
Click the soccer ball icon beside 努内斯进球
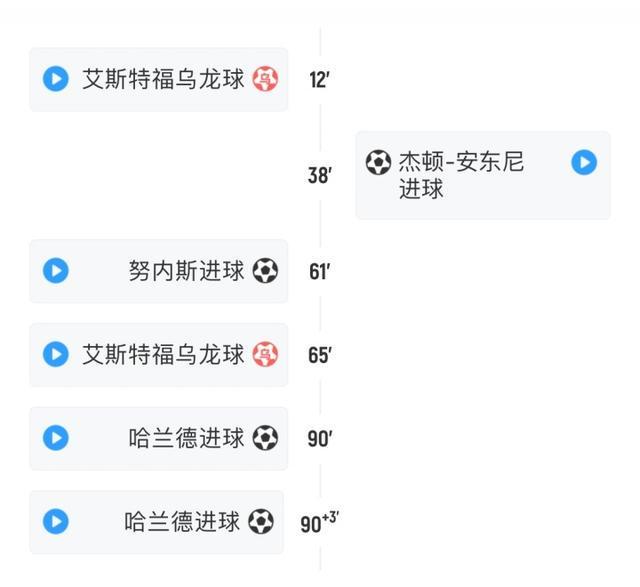coord(265,271)
